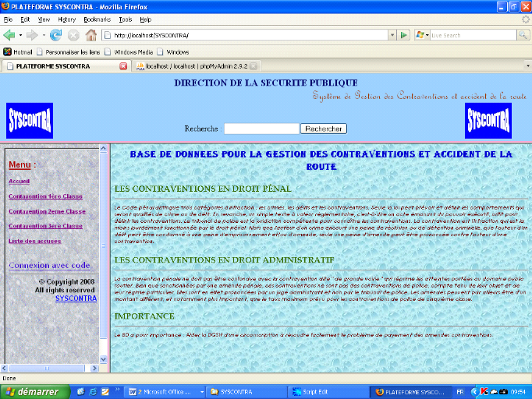Click the right SYSCONTRA logo
Image resolution: width=532 pixels, height=399 pixels.
coord(488,121)
